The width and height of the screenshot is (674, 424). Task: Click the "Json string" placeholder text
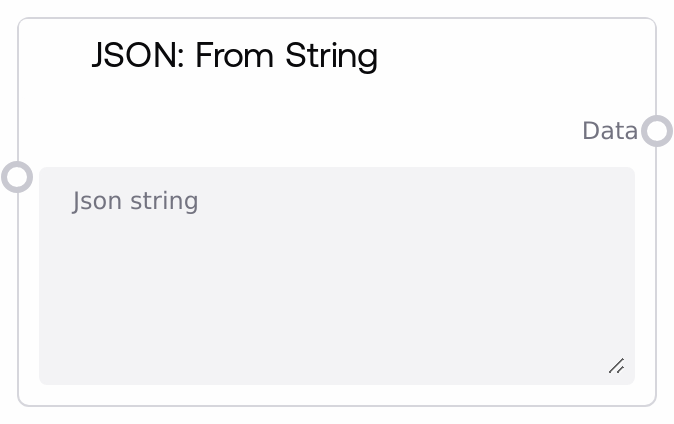point(135,201)
